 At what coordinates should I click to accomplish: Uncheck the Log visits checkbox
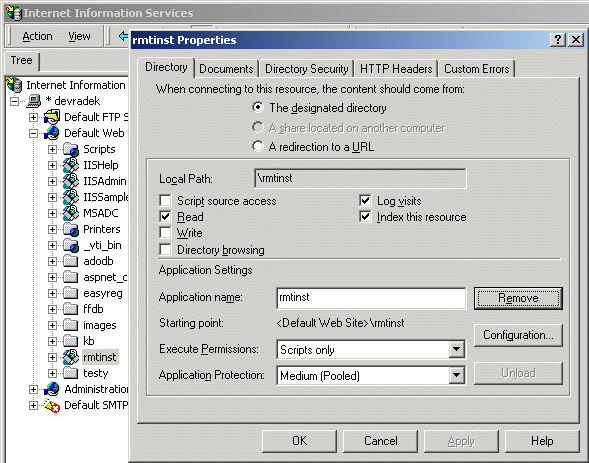(x=365, y=201)
